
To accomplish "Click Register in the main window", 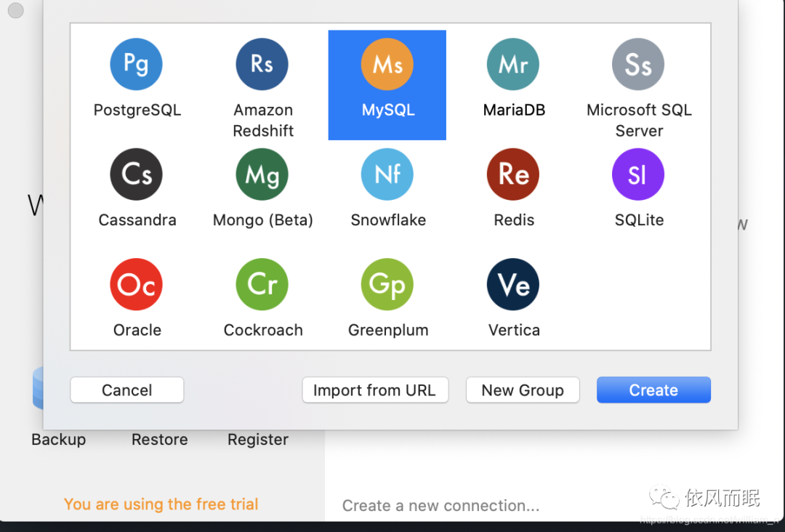I will [258, 440].
